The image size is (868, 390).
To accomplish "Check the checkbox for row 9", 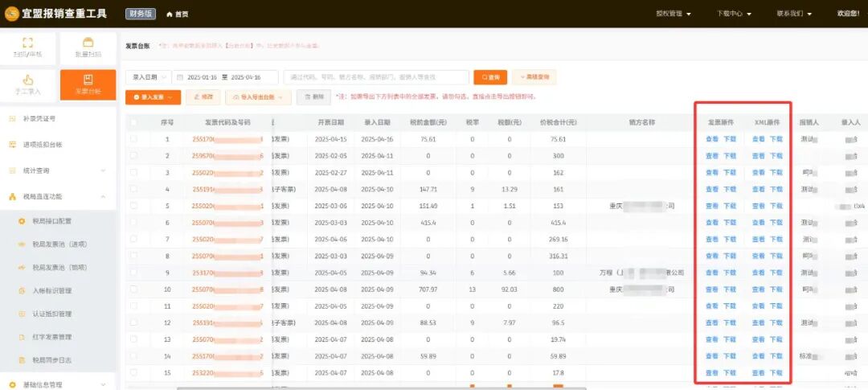I will pos(133,273).
